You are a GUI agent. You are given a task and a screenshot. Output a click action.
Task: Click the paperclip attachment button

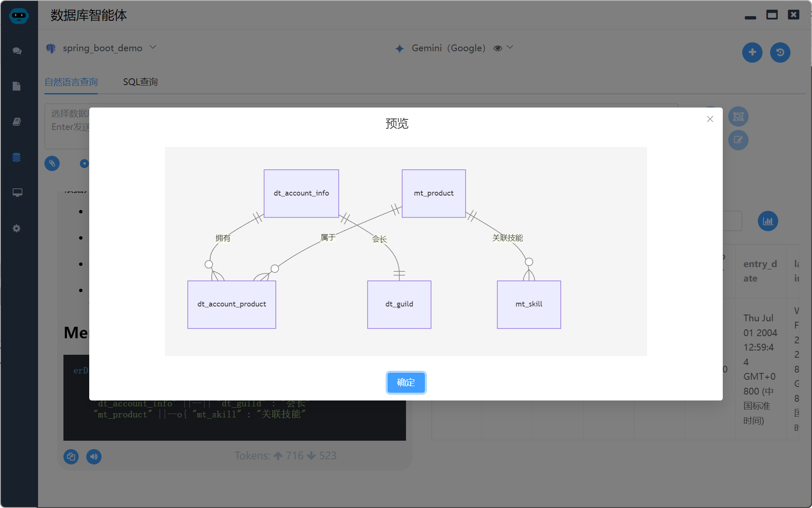[52, 163]
